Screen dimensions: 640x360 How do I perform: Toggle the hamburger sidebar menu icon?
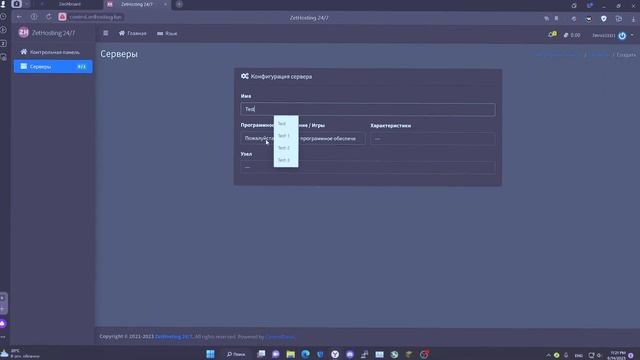pos(106,33)
